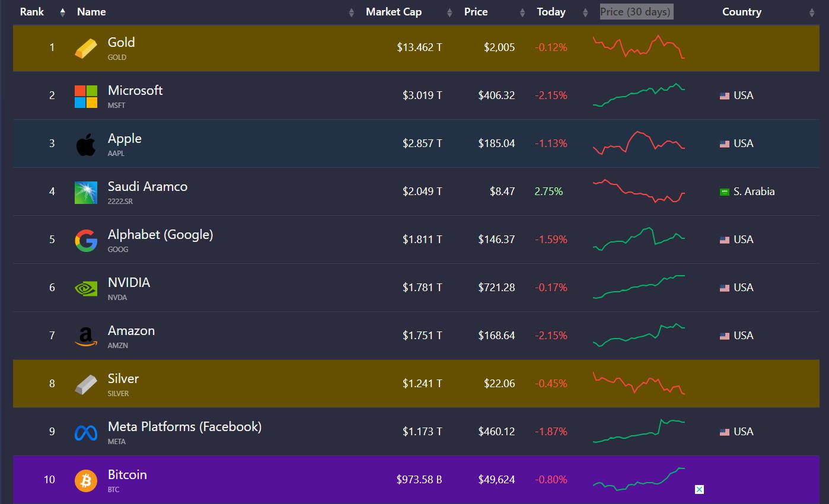Click the $8.47 price value

click(502, 192)
